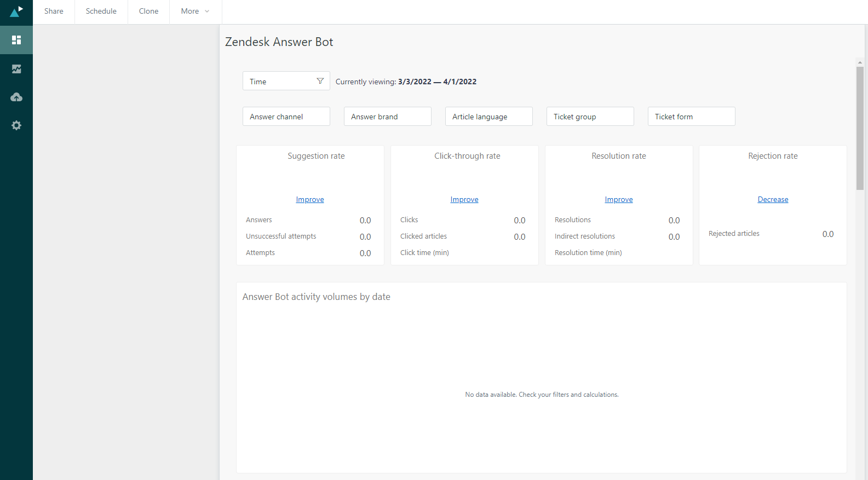Click the Indirect resolutions 0.0 value
The height and width of the screenshot is (480, 868).
[x=674, y=237]
